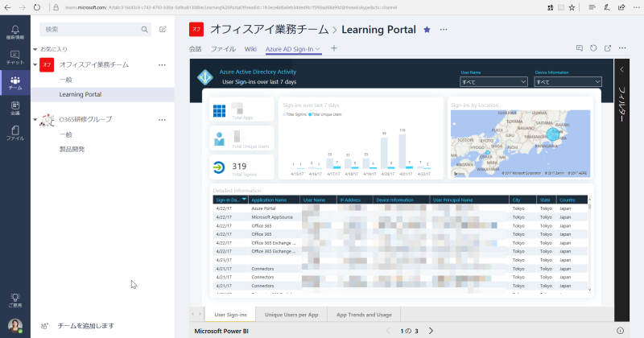This screenshot has height=338, width=644.
Task: Click the search magnifier icon
Action: click(x=145, y=30)
